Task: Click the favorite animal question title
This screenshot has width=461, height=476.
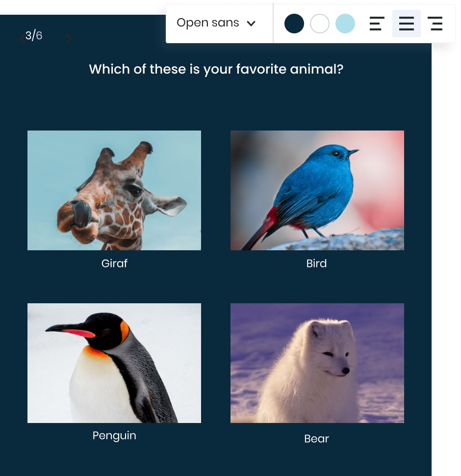Action: click(x=216, y=70)
